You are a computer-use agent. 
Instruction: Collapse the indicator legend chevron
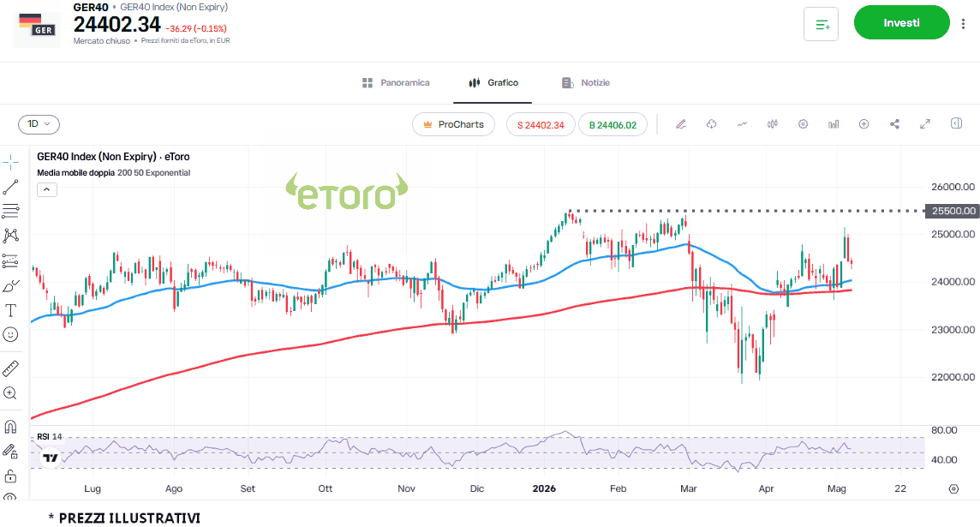47,189
